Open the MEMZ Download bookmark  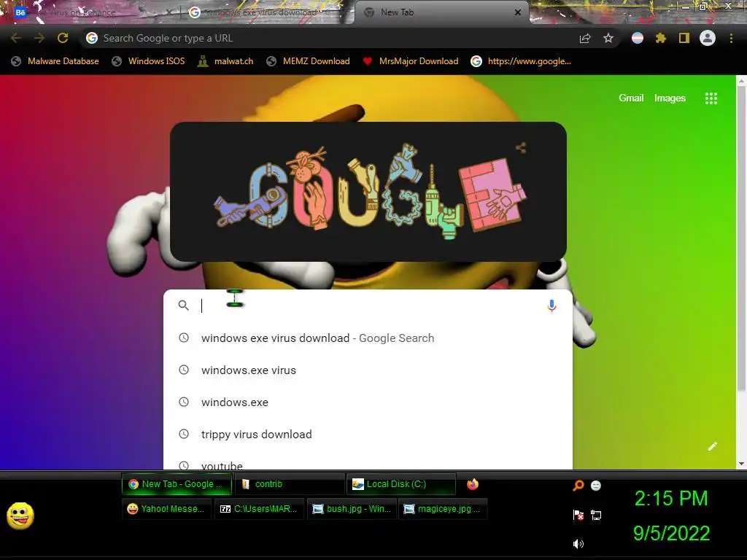click(x=309, y=61)
